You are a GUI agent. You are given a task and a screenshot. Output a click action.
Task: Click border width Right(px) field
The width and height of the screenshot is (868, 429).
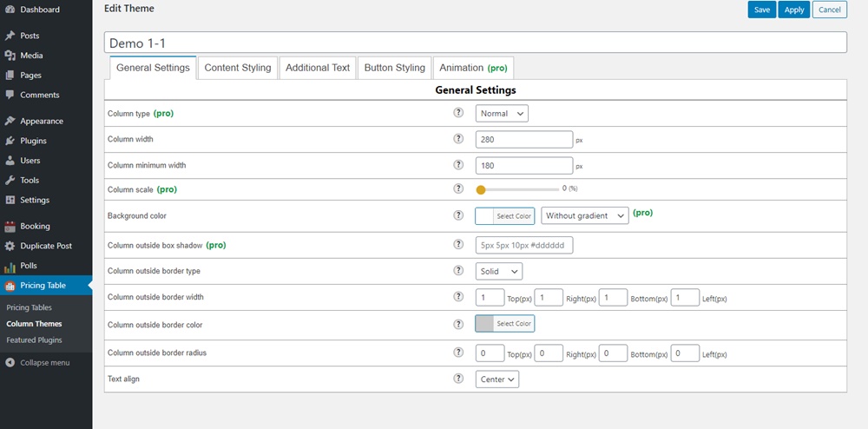click(549, 297)
